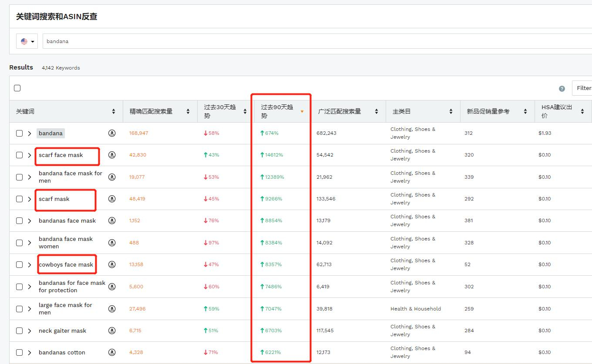The height and width of the screenshot is (364, 592).
Task: Sort by the 关键词 column sort icon
Action: (x=114, y=111)
